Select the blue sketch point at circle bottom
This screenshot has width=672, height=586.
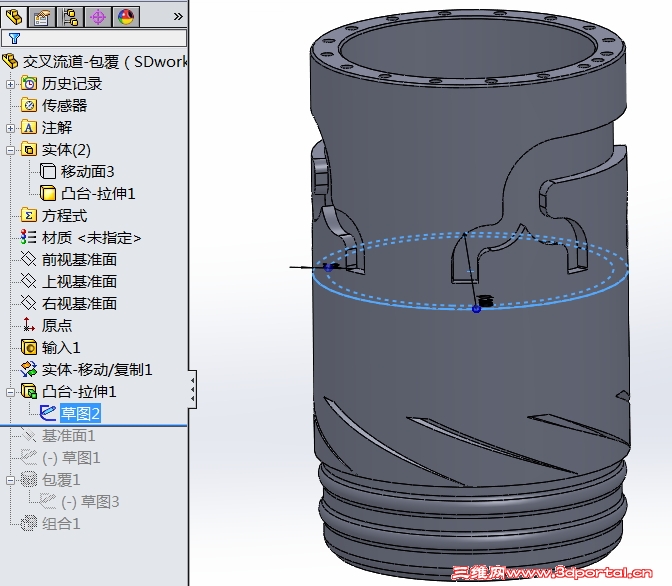(476, 309)
